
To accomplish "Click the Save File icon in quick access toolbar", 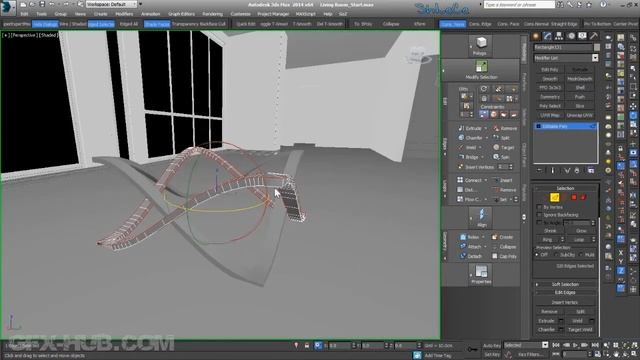I will click(x=42, y=4).
